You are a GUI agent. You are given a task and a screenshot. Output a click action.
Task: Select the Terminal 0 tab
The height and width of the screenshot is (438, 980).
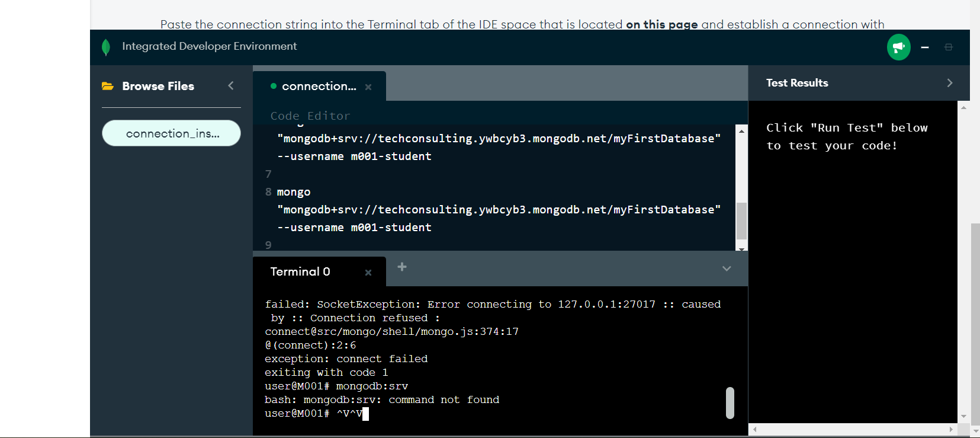(300, 271)
